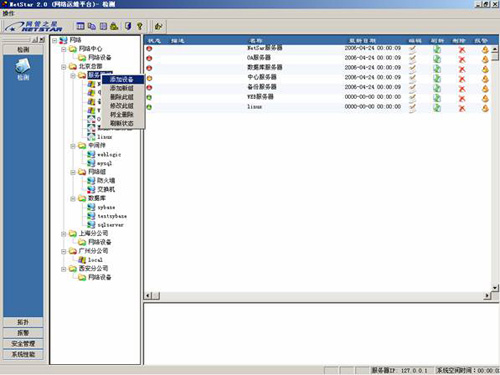Collapse the 北京总部 tree node
The height and width of the screenshot is (375, 500).
(63, 67)
